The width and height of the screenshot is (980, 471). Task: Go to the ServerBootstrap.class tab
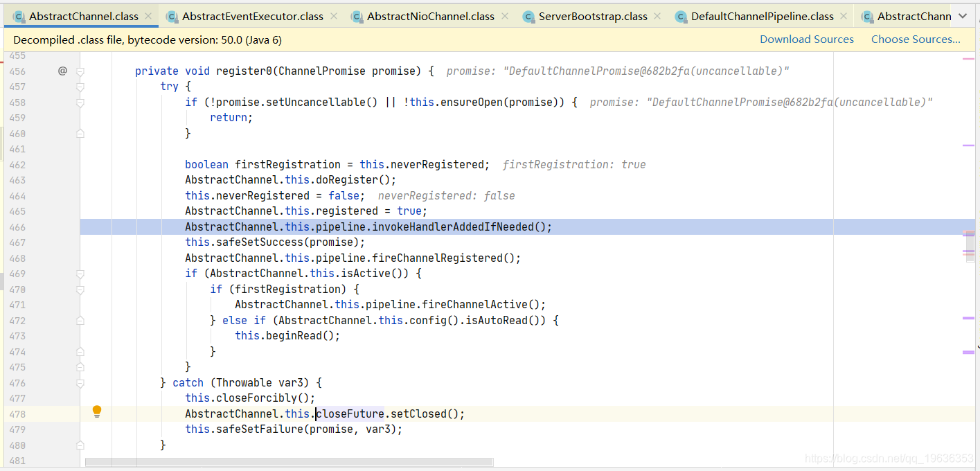coord(593,16)
